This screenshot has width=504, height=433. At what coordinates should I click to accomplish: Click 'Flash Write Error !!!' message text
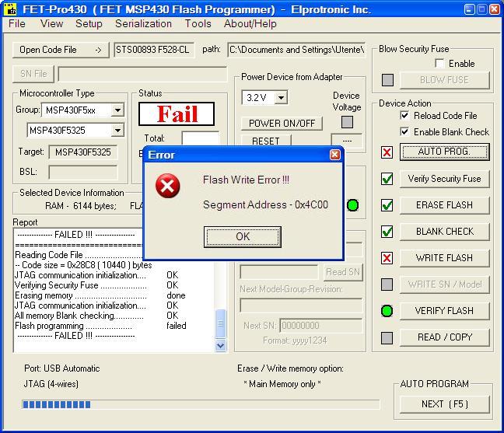[x=246, y=180]
